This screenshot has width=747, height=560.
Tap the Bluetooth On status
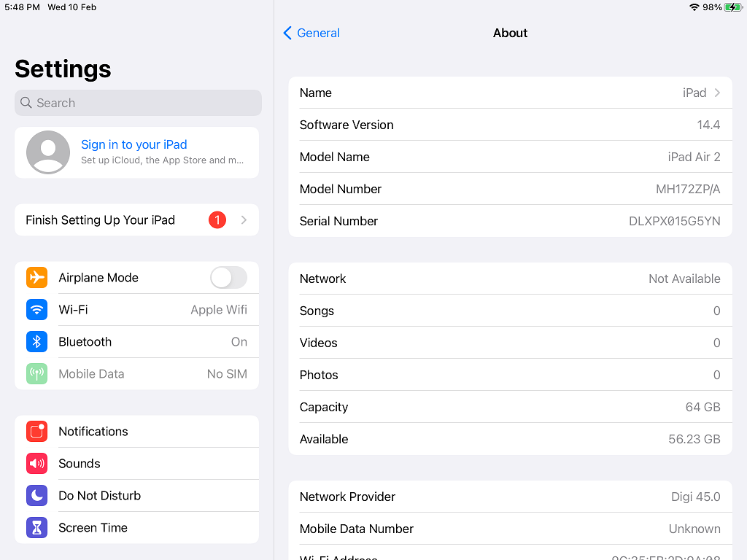coord(239,342)
